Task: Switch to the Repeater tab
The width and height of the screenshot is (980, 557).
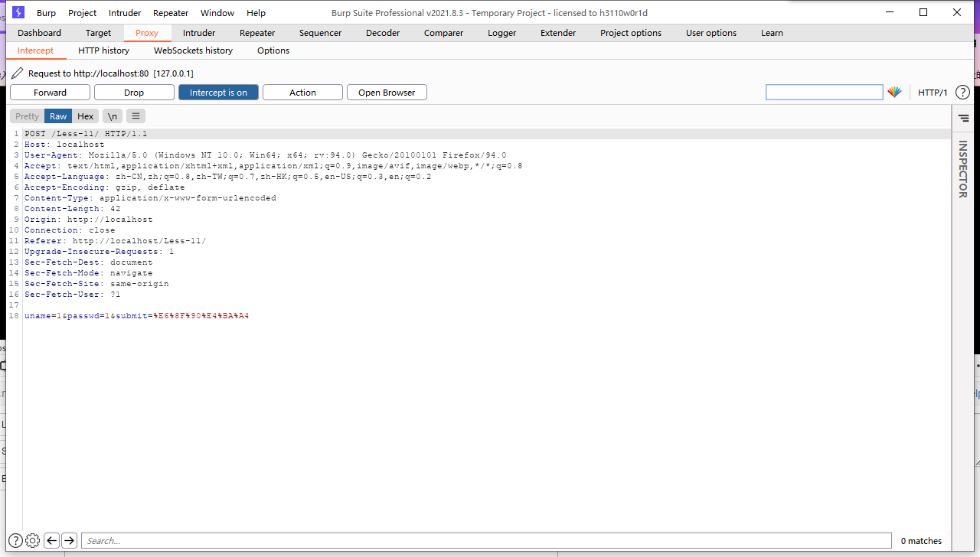Action: (257, 33)
